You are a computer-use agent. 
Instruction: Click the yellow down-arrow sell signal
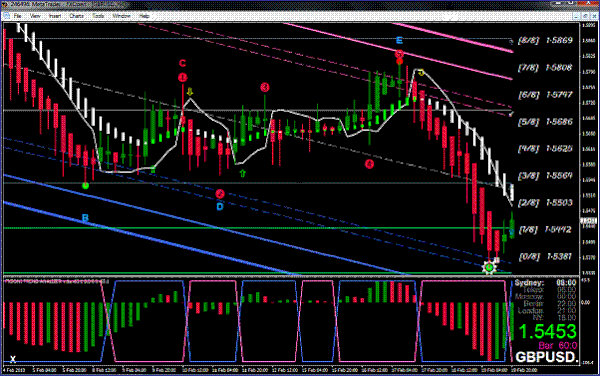tap(190, 91)
